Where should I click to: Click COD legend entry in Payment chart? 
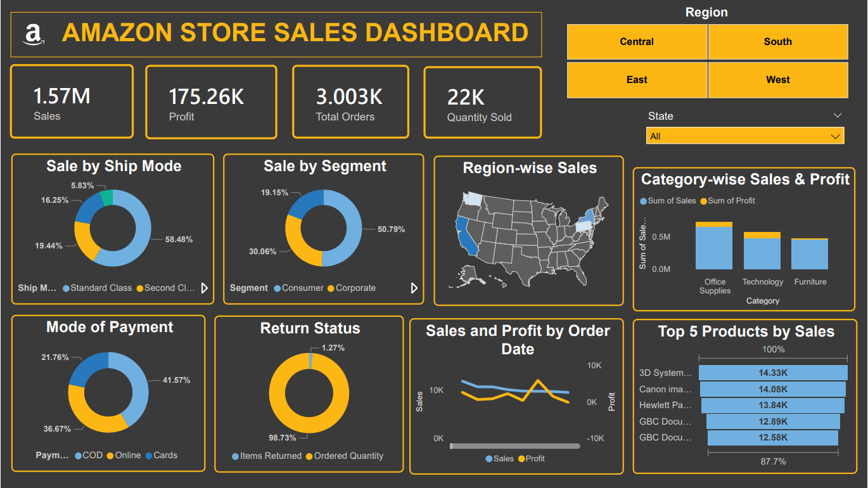(x=88, y=456)
